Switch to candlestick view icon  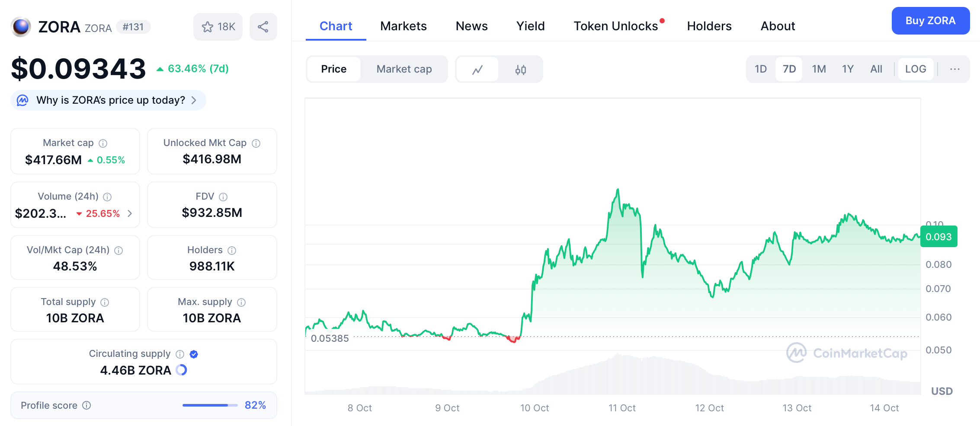coord(520,69)
